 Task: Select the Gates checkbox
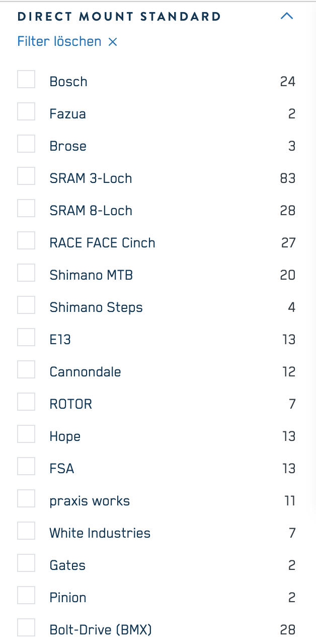pos(26,563)
